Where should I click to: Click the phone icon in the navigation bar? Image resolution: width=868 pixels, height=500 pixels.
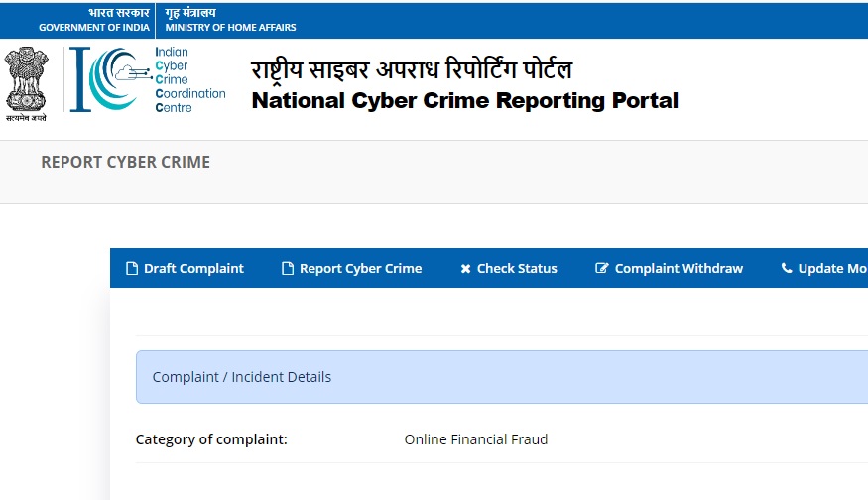click(787, 269)
